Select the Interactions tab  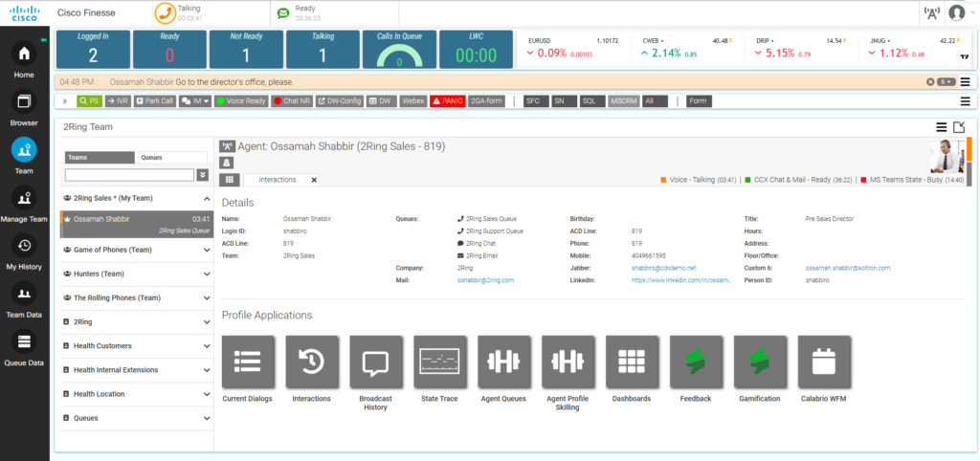[x=277, y=179]
